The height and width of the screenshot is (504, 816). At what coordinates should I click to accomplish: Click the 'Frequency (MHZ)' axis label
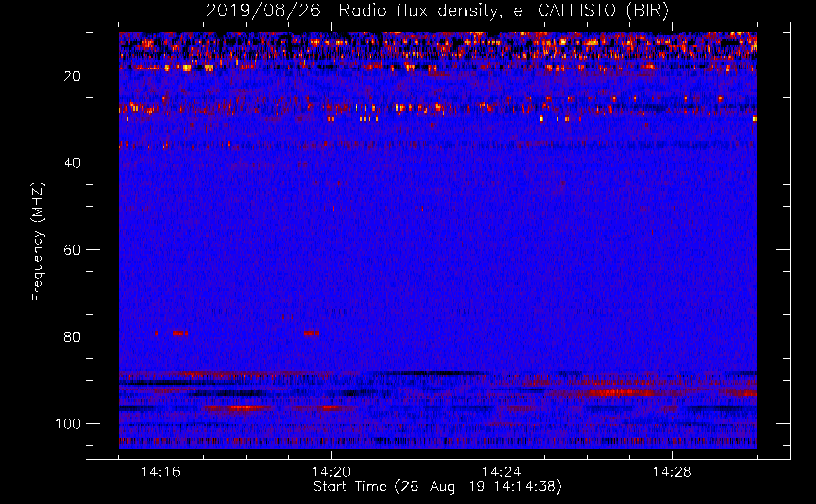[38, 242]
